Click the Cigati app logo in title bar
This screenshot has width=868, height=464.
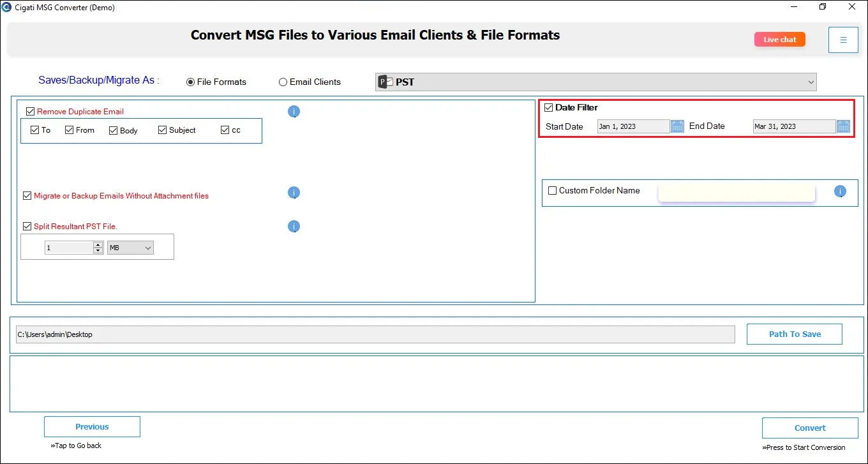point(6,7)
